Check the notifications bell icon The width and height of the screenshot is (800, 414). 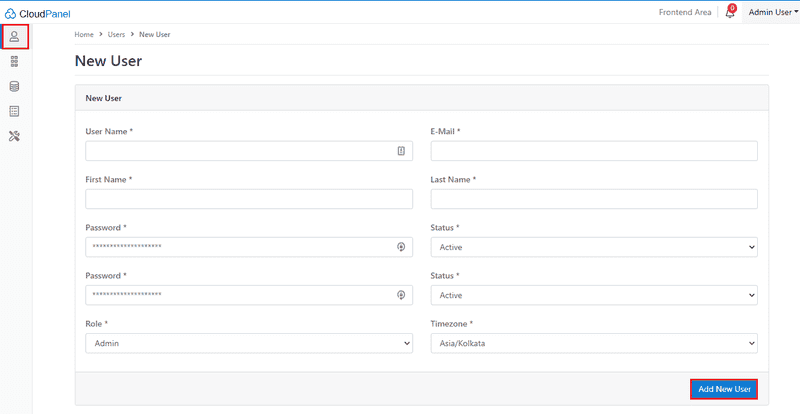tap(729, 13)
